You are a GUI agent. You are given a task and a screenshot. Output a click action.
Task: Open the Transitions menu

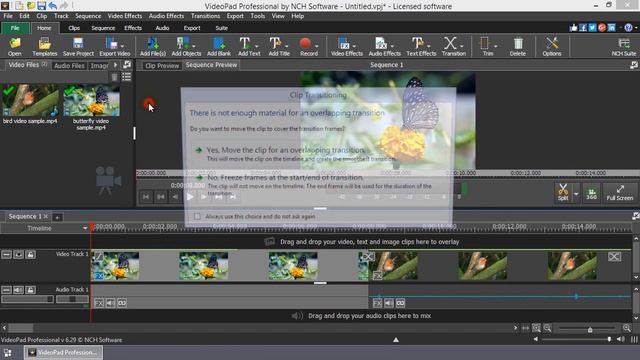pyautogui.click(x=205, y=16)
